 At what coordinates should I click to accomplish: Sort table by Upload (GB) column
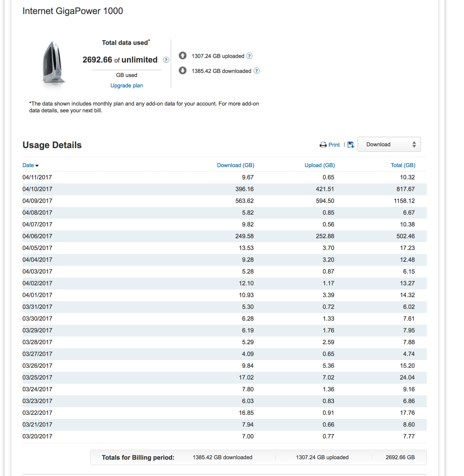click(319, 165)
